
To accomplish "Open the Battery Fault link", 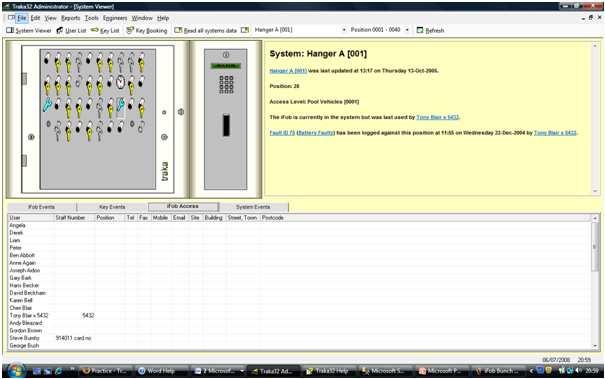I will [316, 133].
